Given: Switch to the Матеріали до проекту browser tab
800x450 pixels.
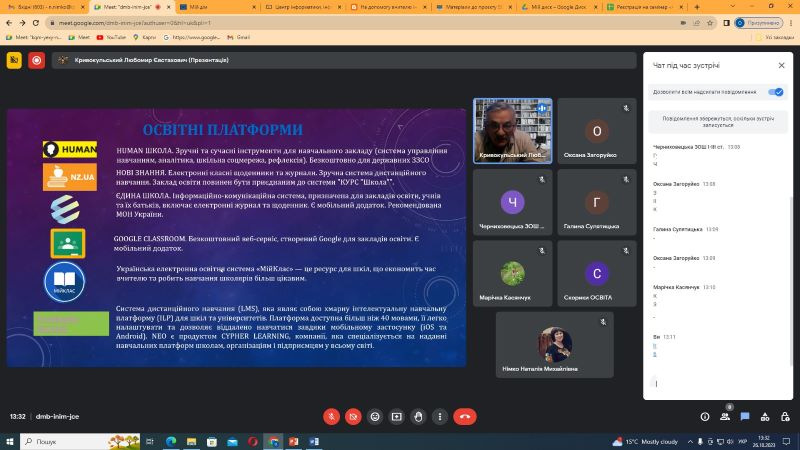Looking at the screenshot, I should coord(473,7).
